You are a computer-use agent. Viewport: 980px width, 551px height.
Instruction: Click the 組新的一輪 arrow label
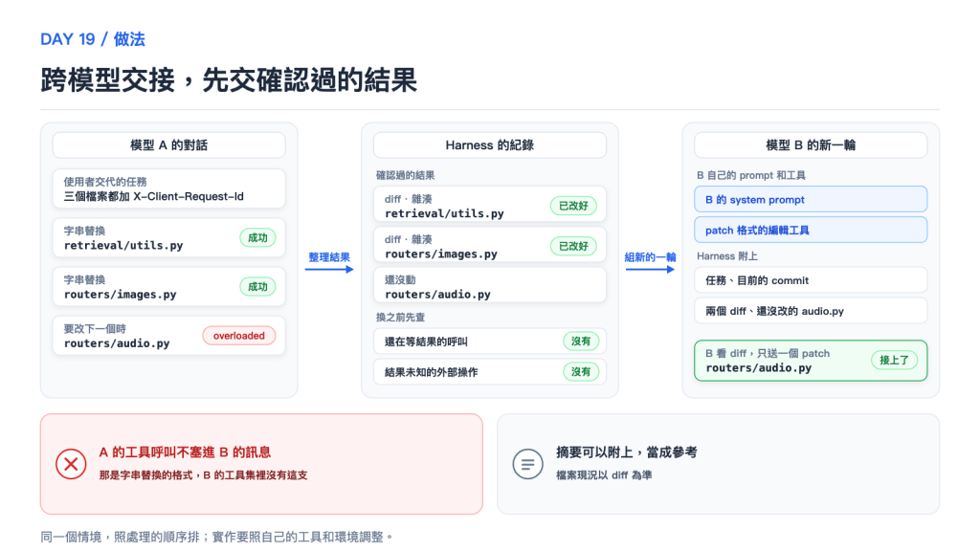tap(650, 257)
